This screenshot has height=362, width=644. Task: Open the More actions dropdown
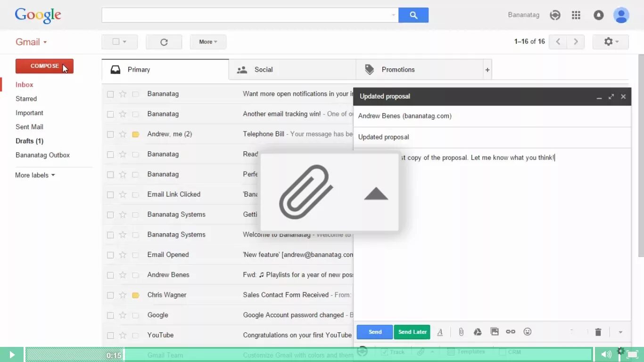click(208, 42)
